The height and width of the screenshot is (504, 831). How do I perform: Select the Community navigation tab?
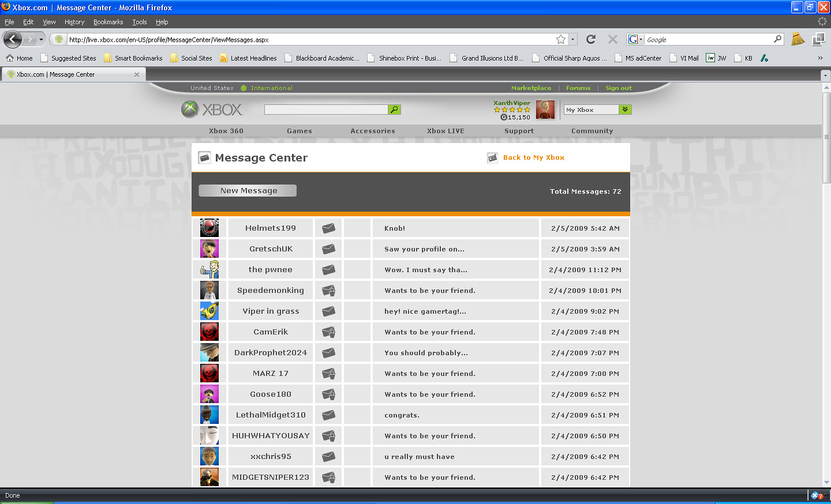(592, 131)
